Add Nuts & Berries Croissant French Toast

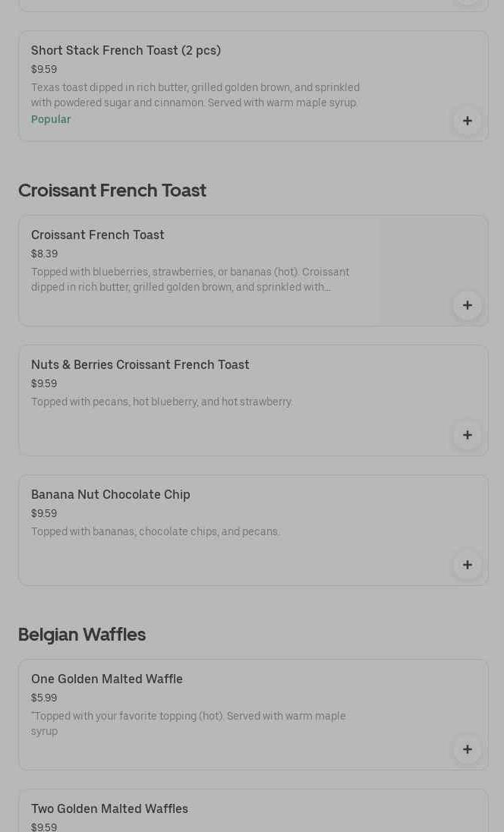pos(467,435)
